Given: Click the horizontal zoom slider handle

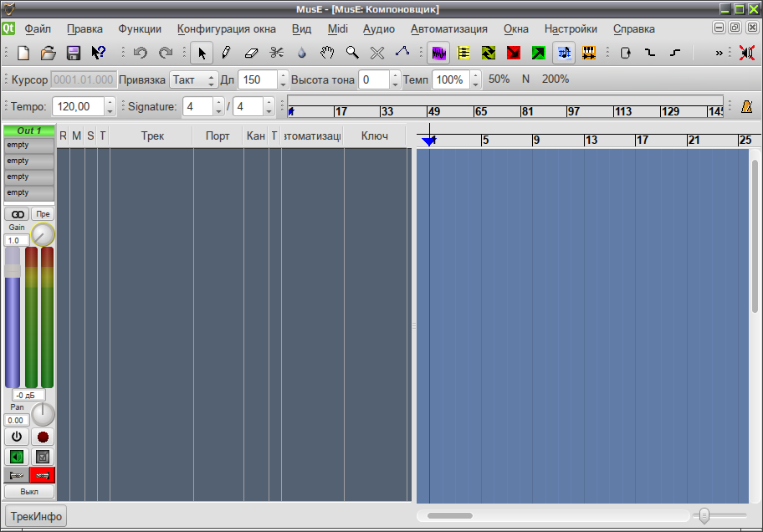Looking at the screenshot, I should pyautogui.click(x=704, y=515).
